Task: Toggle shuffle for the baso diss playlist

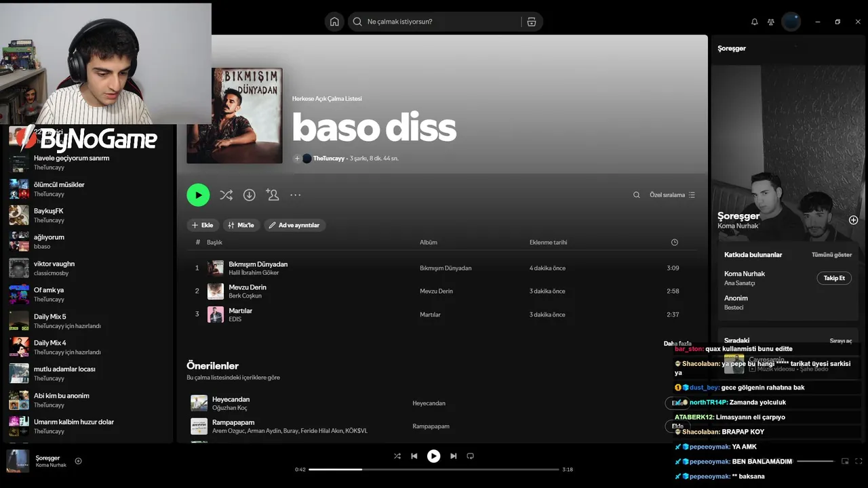Action: pyautogui.click(x=226, y=195)
